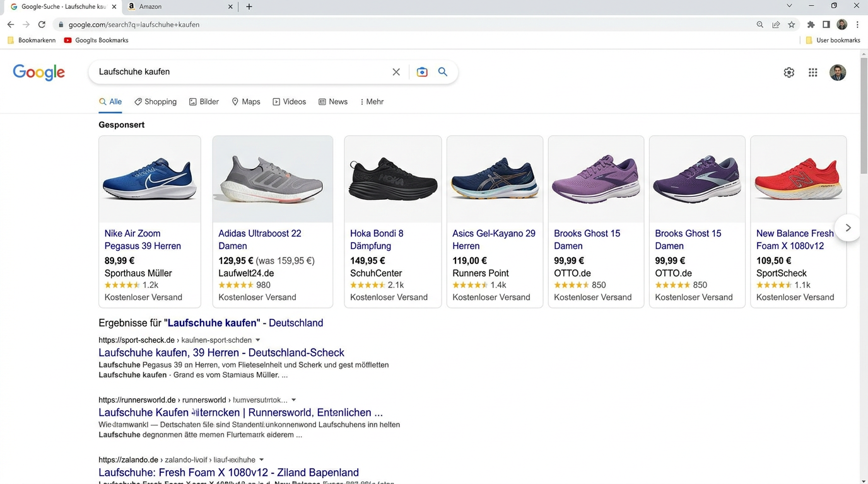This screenshot has height=484, width=868.
Task: Click the site lock icon in address bar
Action: pos(61,25)
